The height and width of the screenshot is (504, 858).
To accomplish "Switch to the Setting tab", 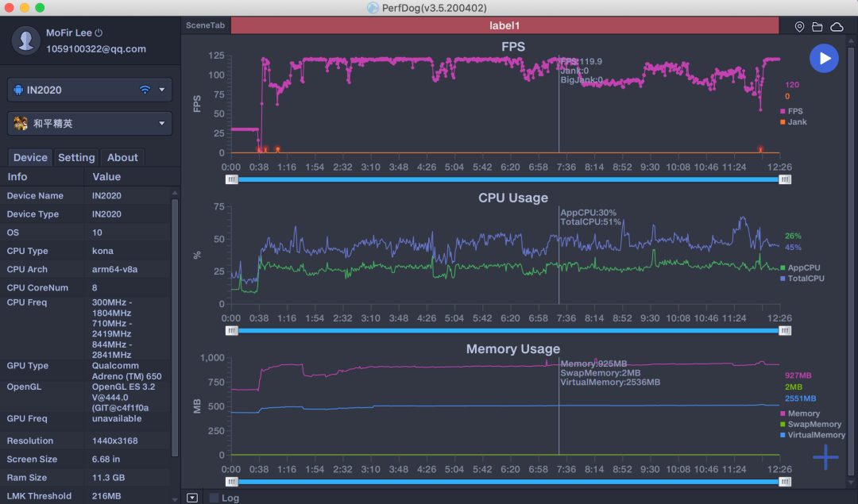I will coord(76,157).
